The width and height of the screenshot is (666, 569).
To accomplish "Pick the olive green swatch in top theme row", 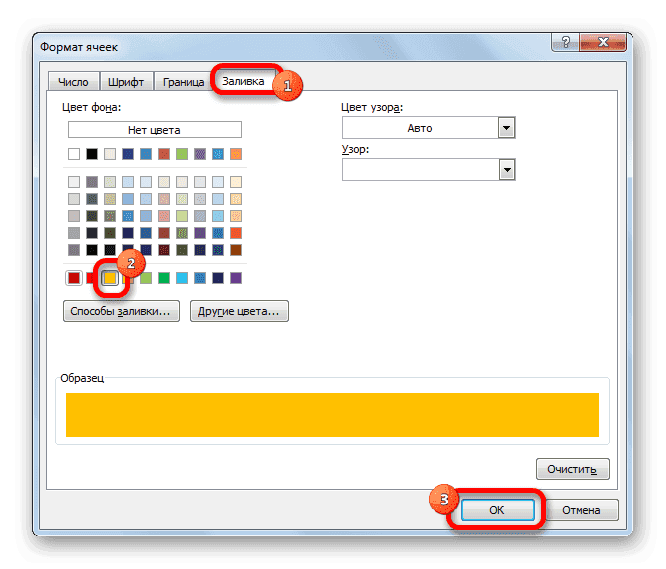I will [x=182, y=154].
